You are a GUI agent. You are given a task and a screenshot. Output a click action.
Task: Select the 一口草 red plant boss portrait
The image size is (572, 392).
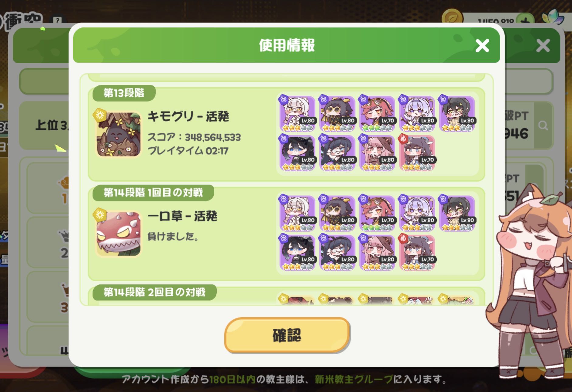(x=119, y=233)
